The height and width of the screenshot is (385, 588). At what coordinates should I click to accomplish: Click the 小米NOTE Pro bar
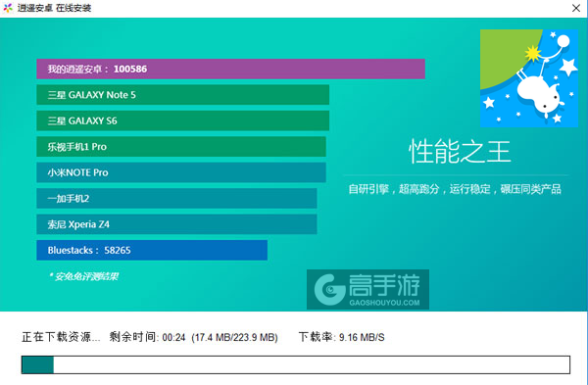[181, 172]
